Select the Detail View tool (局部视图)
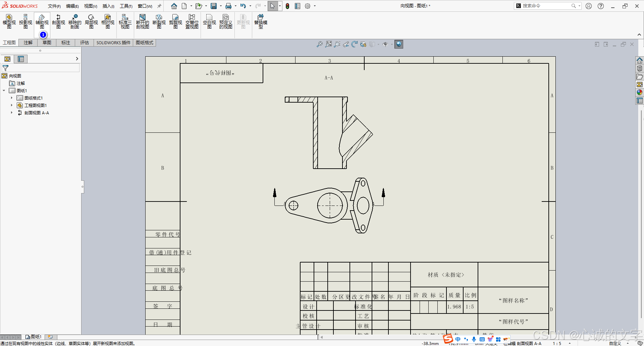This screenshot has width=644, height=346. pyautogui.click(x=91, y=21)
